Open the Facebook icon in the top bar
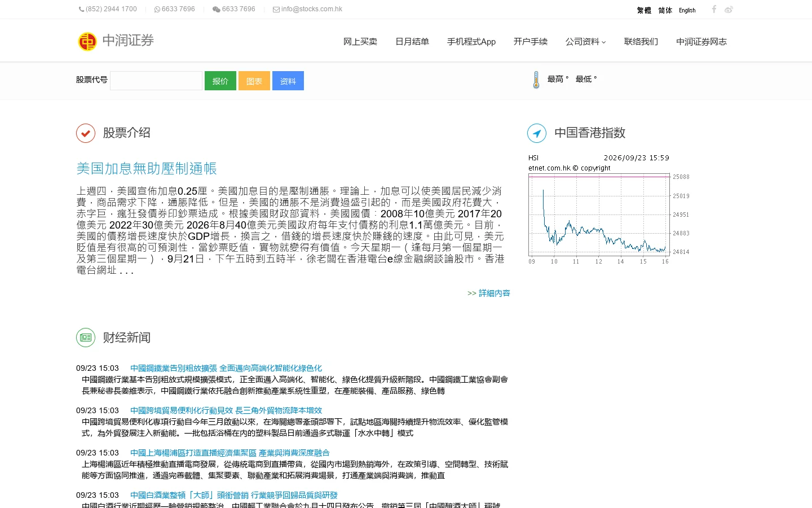The height and width of the screenshot is (508, 812). [714, 9]
